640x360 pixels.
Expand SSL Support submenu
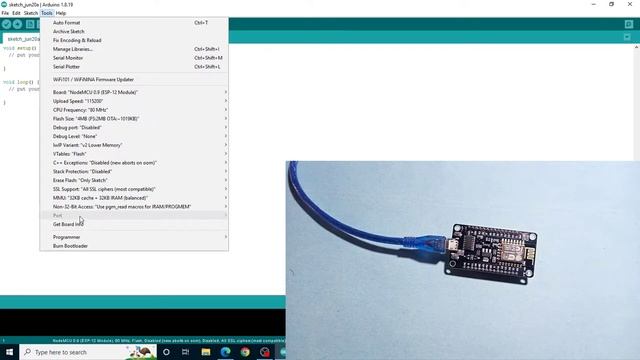[134, 189]
